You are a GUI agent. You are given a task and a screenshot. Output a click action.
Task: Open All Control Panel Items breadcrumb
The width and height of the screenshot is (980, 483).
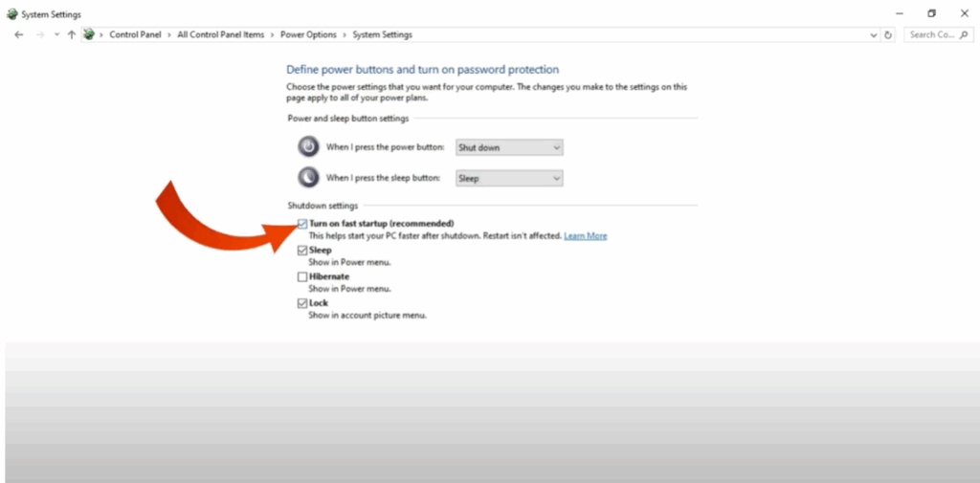[x=221, y=35]
